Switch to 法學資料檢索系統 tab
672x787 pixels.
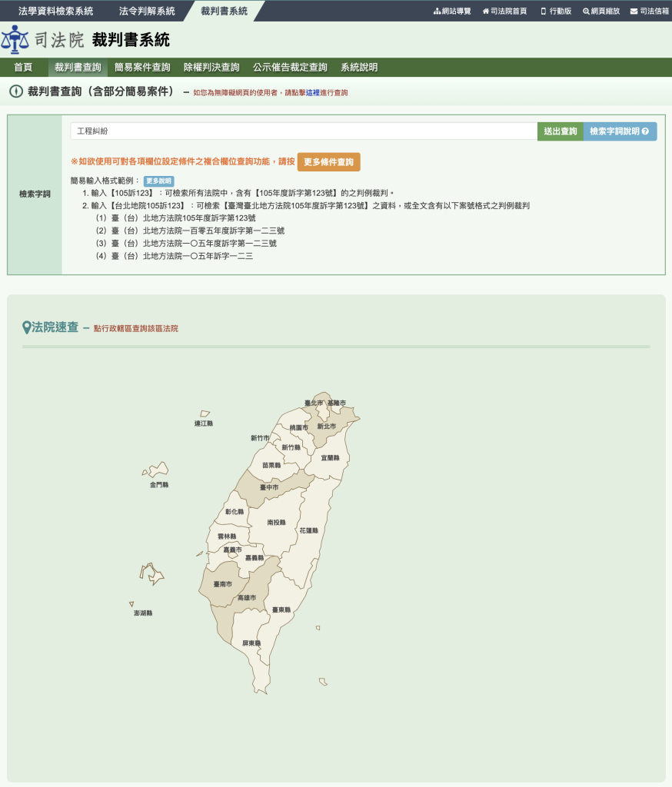(x=55, y=12)
